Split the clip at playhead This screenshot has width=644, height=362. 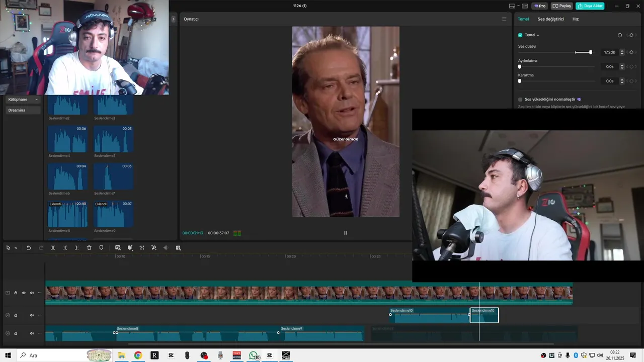pos(53,248)
